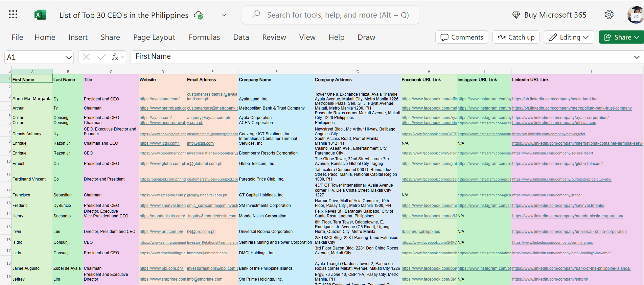Cancel the formula entry with X icon
Viewport: 644px width, 285px height.
point(86,57)
